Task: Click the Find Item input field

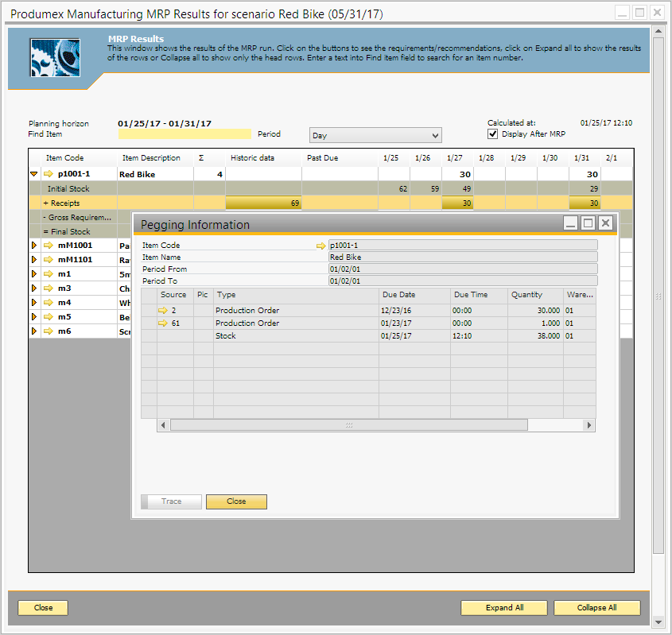Action: click(185, 134)
